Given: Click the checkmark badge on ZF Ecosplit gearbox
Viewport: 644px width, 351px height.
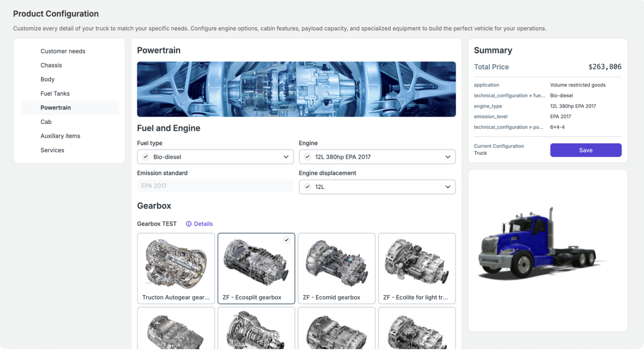Looking at the screenshot, I should click(x=286, y=240).
